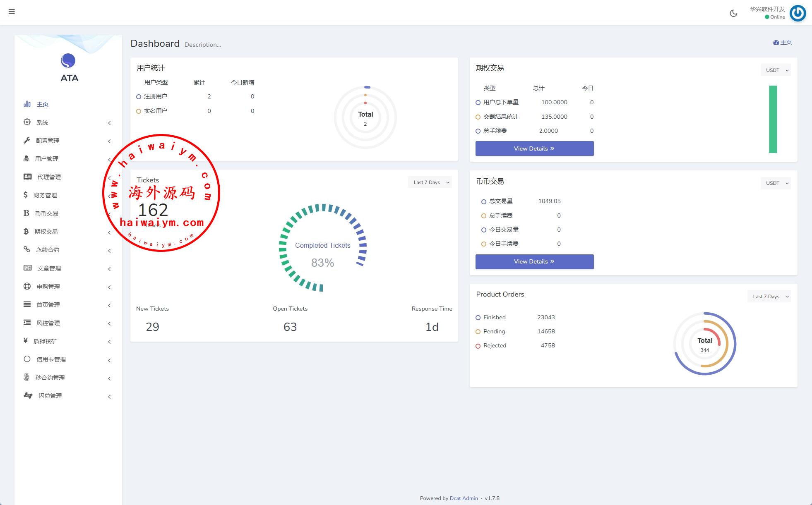
Task: Click the 期权交易 bitcoin icon
Action: tap(26, 231)
